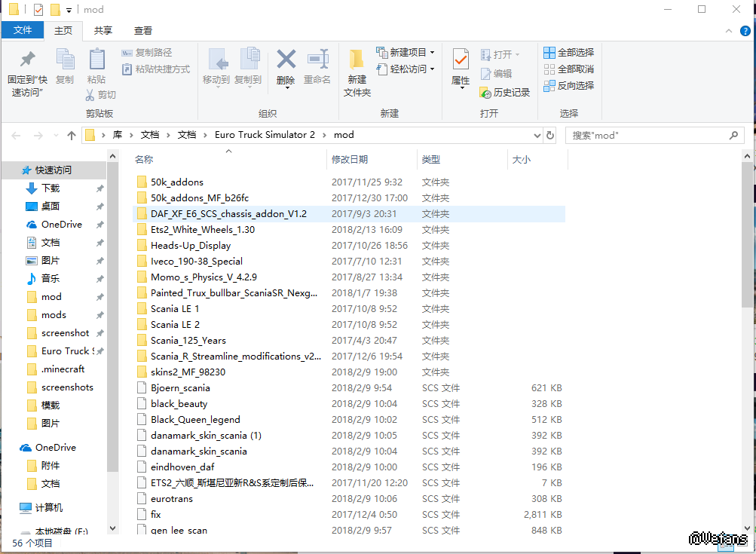Click Invert selection (反向选择)
Viewport: 756px width, 554px height.
[x=568, y=86]
